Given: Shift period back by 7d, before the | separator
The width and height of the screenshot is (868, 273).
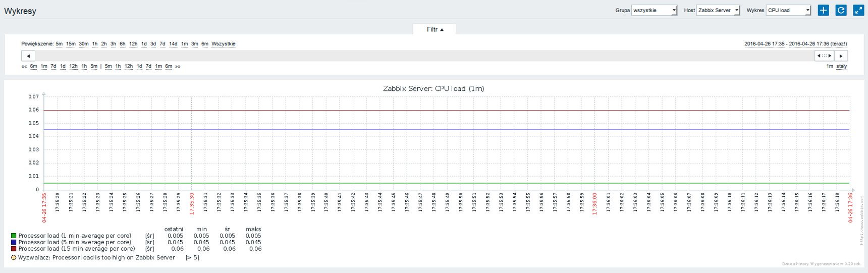Looking at the screenshot, I should pos(53,66).
